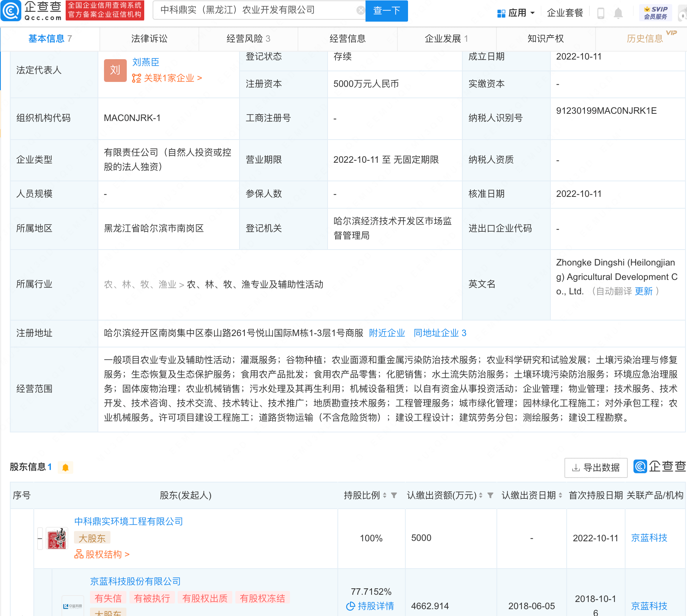Switch to 经营信息 tab
The height and width of the screenshot is (616, 687).
coord(347,39)
